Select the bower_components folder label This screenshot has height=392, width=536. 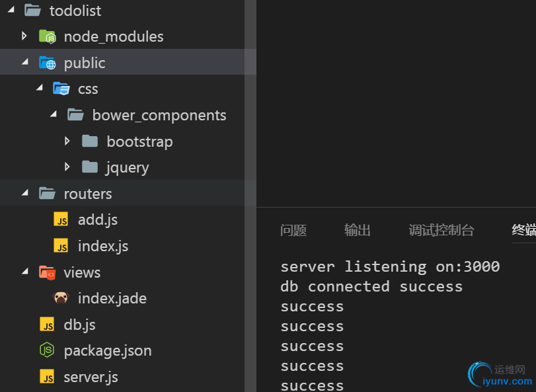tap(159, 116)
